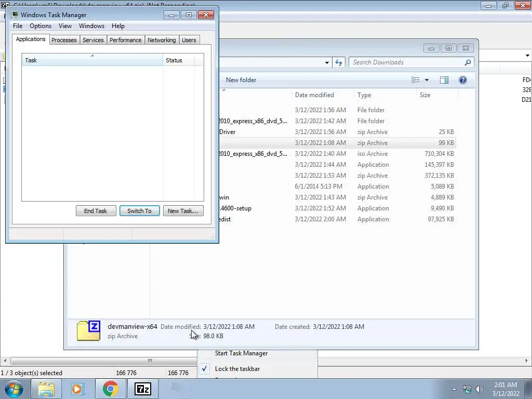Select the file dated 6/1/2014 5:13 PM

pyautogui.click(x=337, y=187)
